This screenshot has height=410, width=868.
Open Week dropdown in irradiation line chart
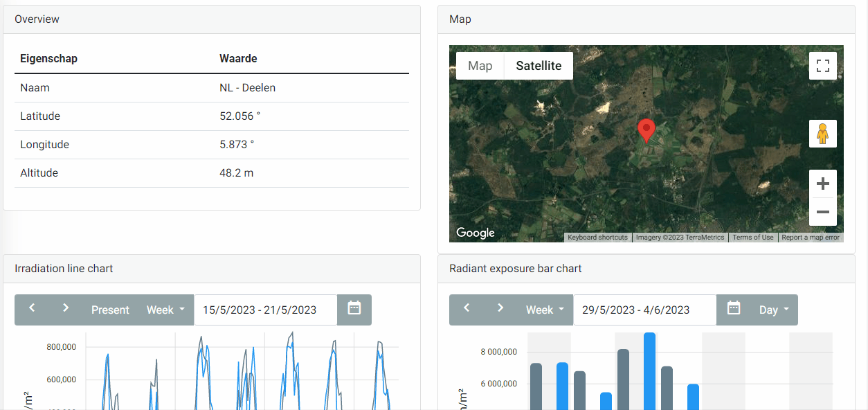[165, 310]
